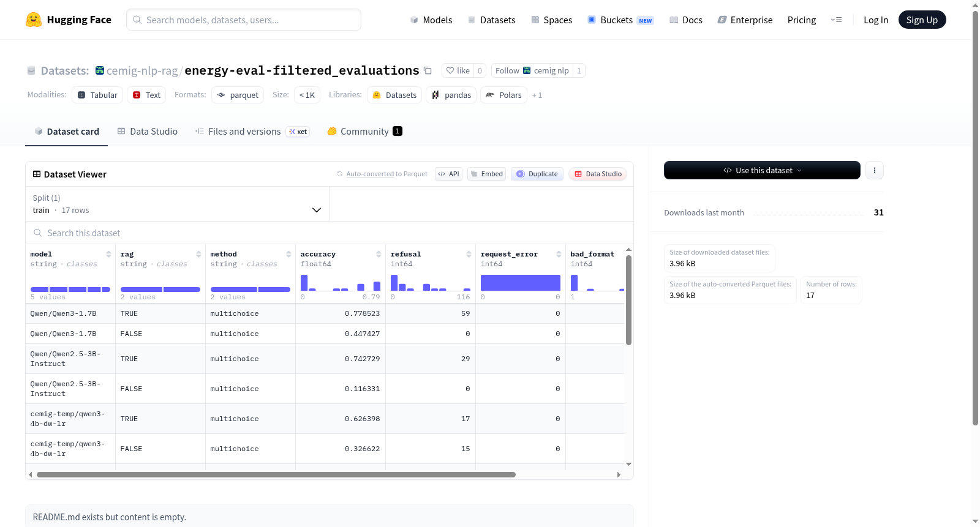Open the Community tab
The height and width of the screenshot is (527, 980).
pos(364,131)
